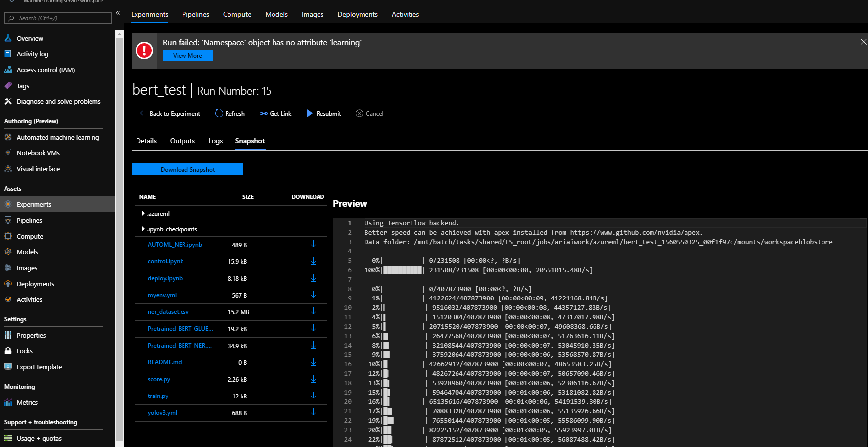This screenshot has height=447, width=868.
Task: Expand the .azureml folder
Action: click(x=143, y=213)
